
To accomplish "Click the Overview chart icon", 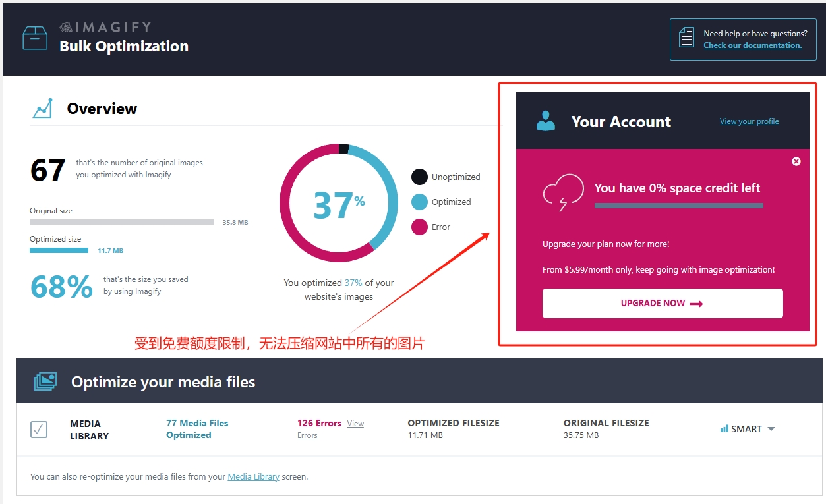I will click(42, 108).
